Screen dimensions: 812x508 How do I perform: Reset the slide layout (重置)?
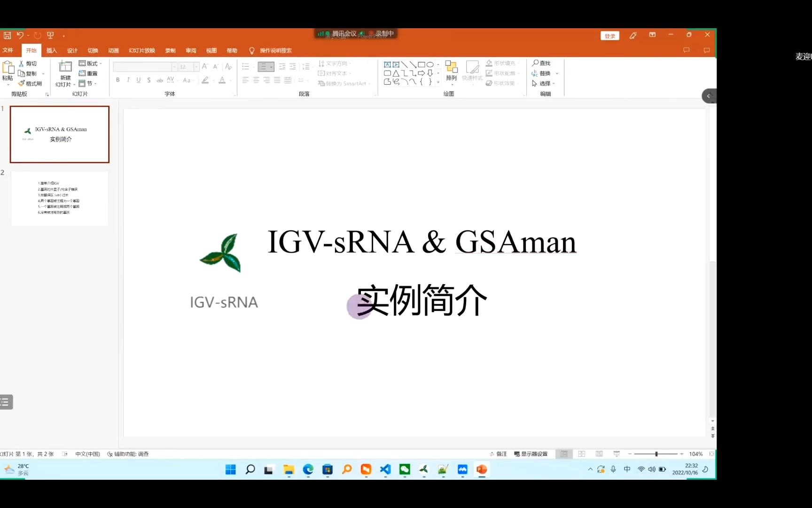88,73
